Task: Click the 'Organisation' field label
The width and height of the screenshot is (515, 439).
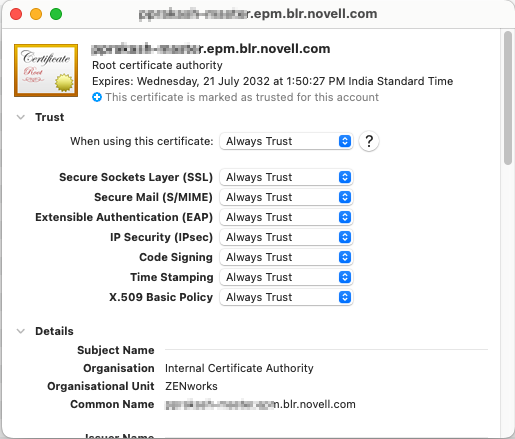Action: (x=119, y=368)
